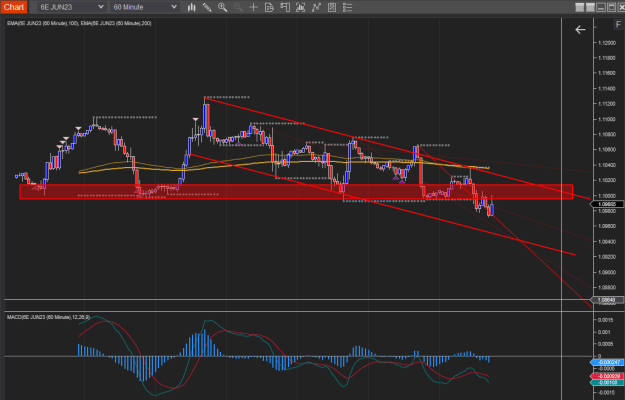Click the second window link square button
Screen dimensions: 625x400
(590, 7)
